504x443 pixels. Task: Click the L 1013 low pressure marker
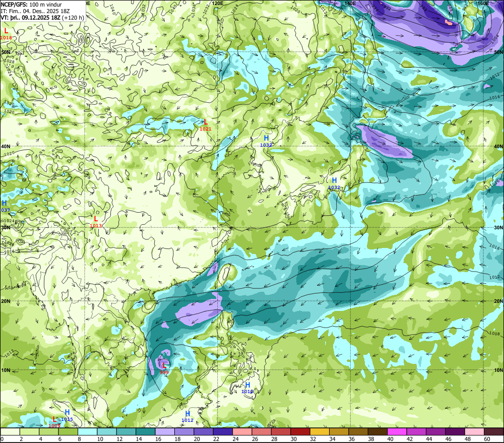click(x=96, y=222)
